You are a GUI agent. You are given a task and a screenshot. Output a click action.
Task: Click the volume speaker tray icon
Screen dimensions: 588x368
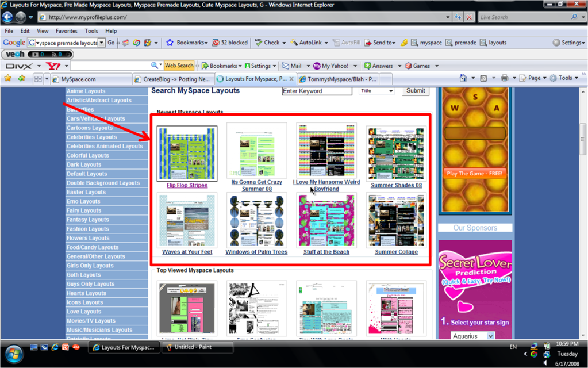click(x=545, y=363)
